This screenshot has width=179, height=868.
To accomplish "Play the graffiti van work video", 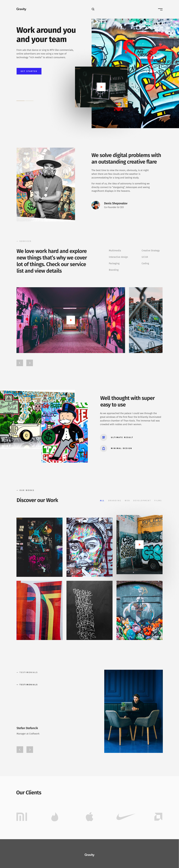I will (140, 544).
